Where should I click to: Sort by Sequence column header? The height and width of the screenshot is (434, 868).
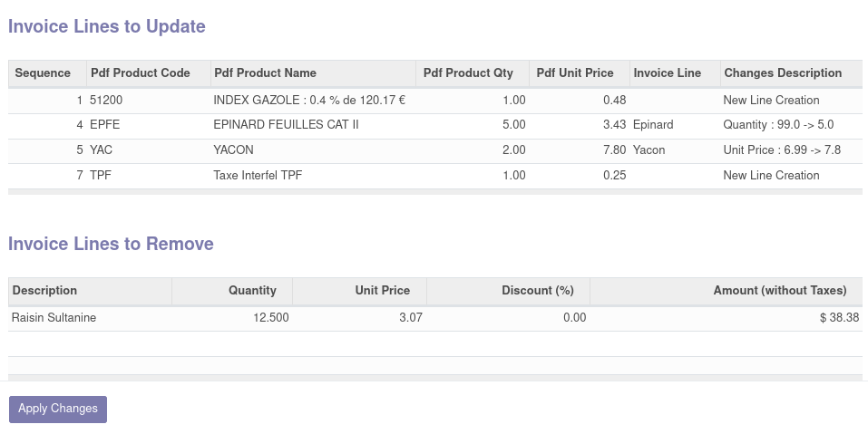[43, 72]
